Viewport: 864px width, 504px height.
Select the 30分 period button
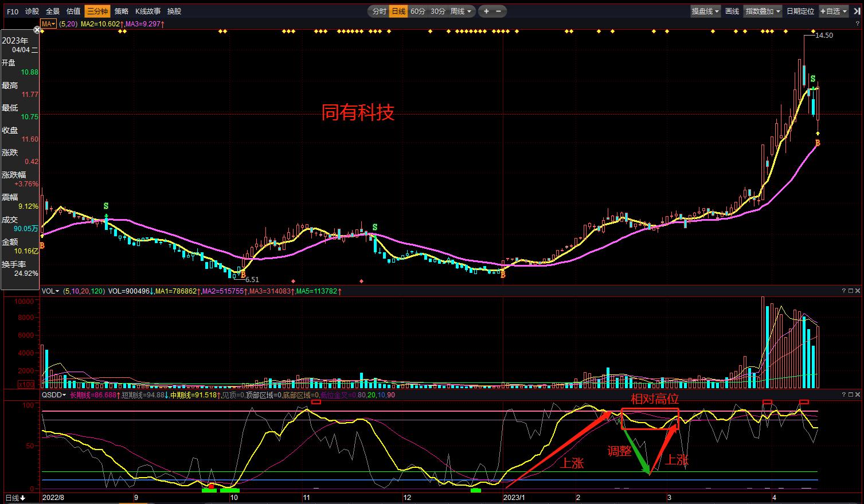(x=437, y=11)
